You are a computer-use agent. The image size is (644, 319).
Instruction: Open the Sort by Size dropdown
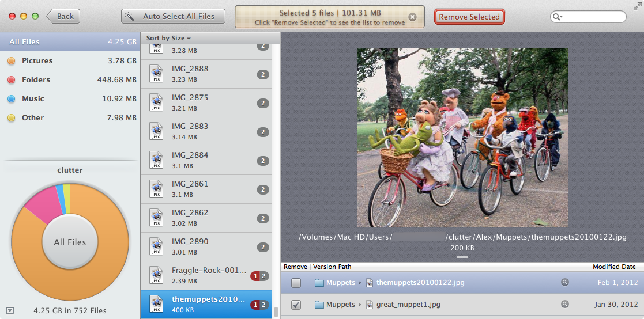[168, 38]
